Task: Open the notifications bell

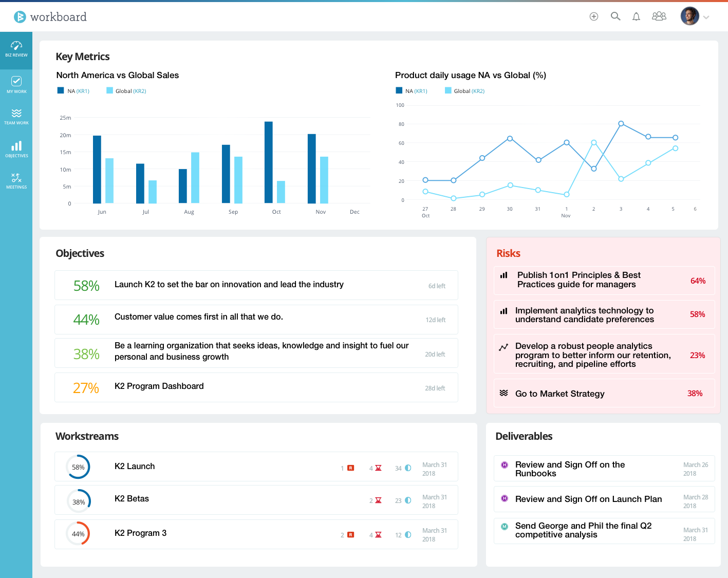Action: (x=636, y=16)
